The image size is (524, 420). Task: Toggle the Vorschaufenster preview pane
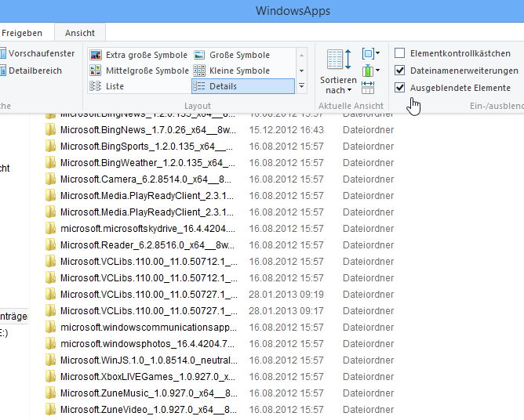coord(38,53)
